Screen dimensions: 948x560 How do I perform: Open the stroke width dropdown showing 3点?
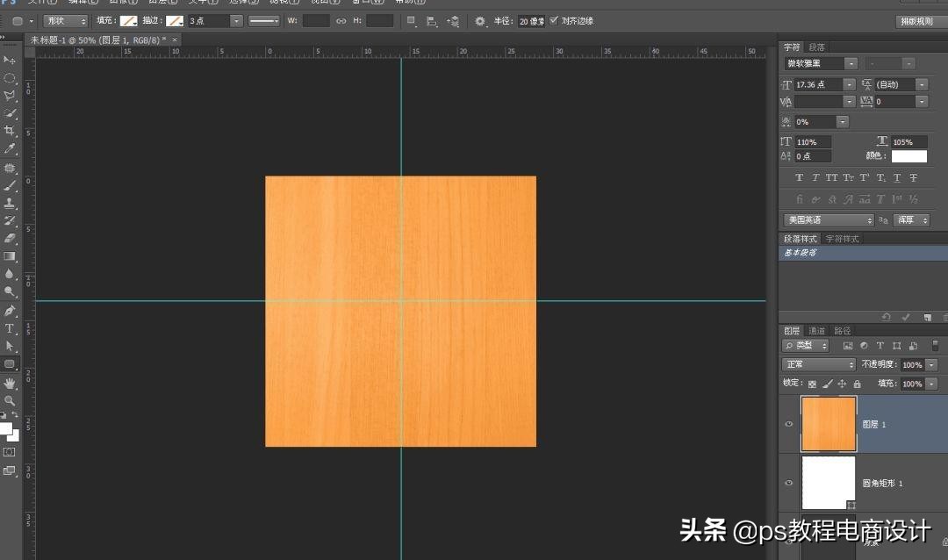tap(235, 20)
